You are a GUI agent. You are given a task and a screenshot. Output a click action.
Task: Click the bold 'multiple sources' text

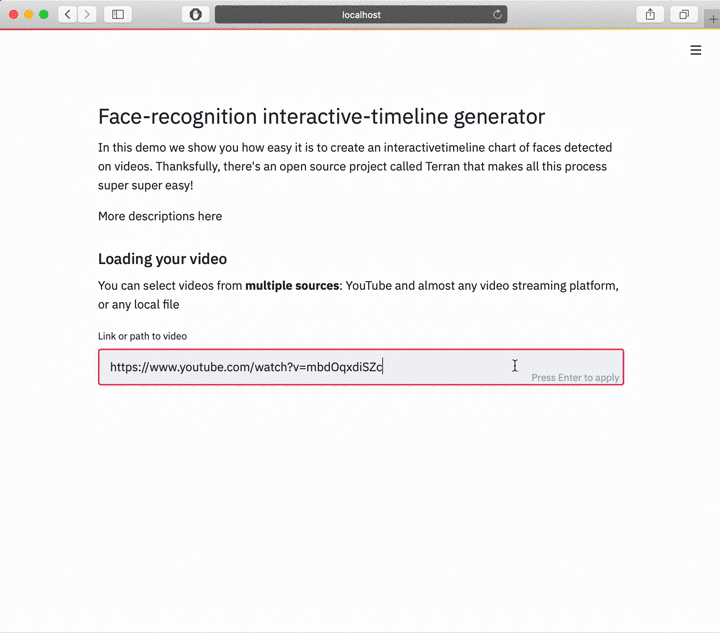(x=292, y=286)
